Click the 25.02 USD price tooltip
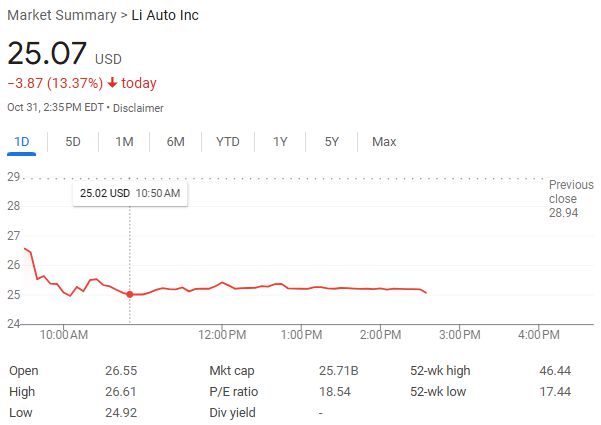 (130, 193)
